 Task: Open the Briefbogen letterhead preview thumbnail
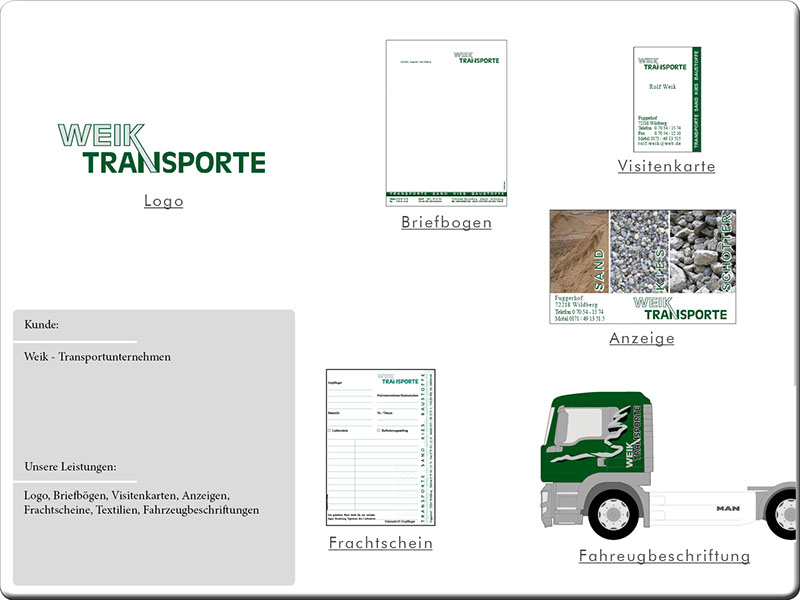pos(446,123)
